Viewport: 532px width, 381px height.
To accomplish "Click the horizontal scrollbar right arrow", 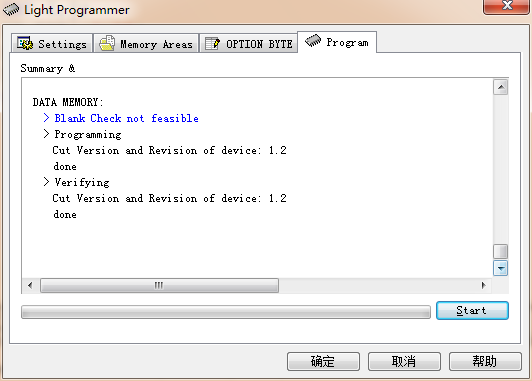I will click(x=483, y=285).
